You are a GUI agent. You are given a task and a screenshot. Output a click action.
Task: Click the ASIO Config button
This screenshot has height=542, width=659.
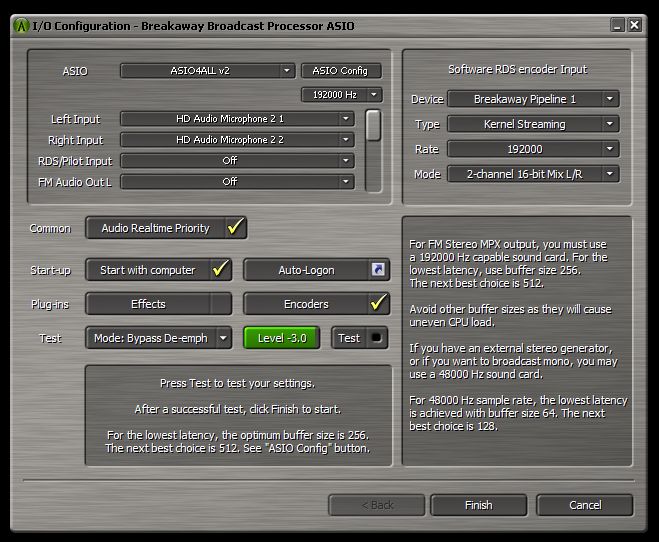point(341,71)
